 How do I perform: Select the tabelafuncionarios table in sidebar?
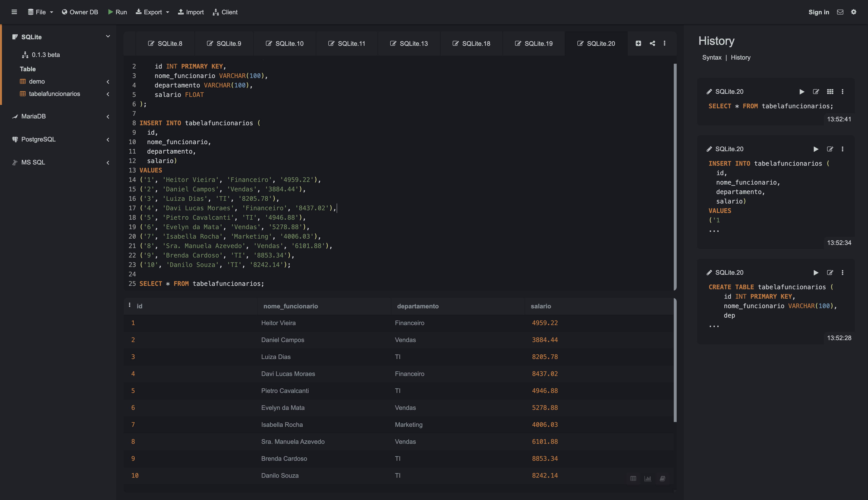point(54,94)
